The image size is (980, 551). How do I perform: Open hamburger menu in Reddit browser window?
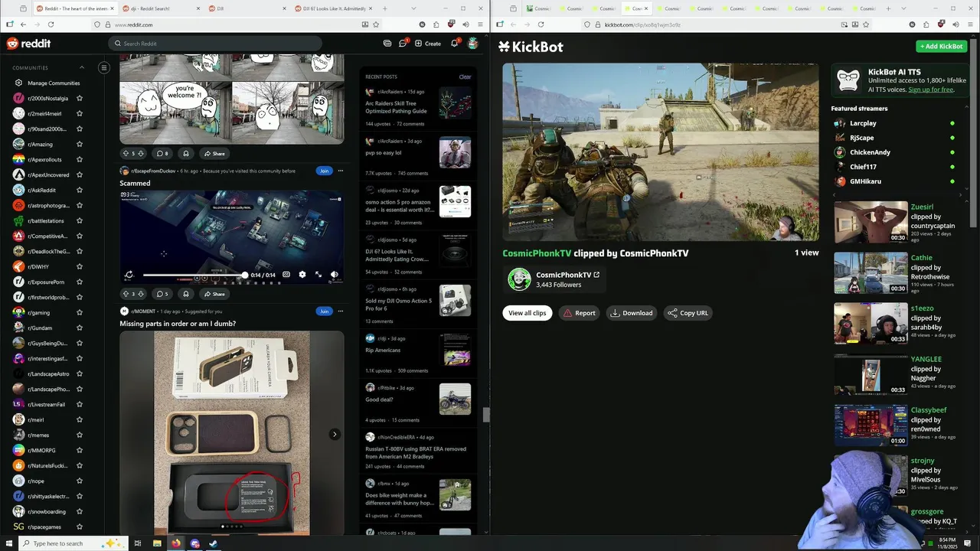click(479, 24)
